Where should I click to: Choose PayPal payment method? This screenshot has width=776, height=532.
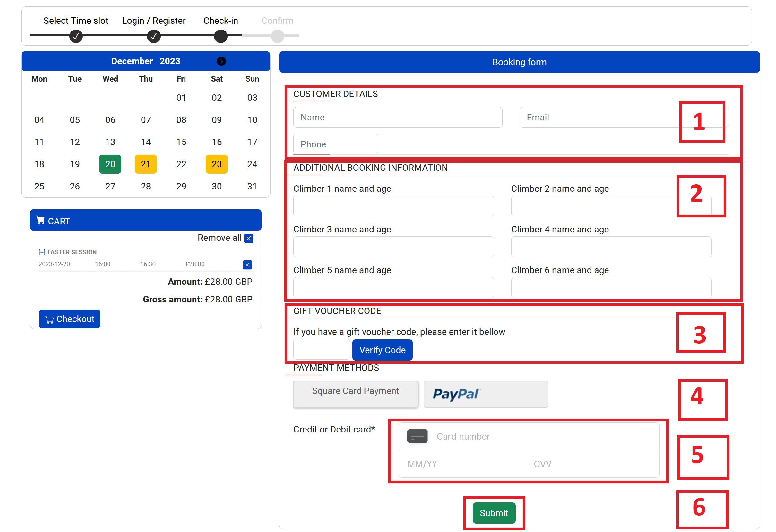[x=486, y=394]
